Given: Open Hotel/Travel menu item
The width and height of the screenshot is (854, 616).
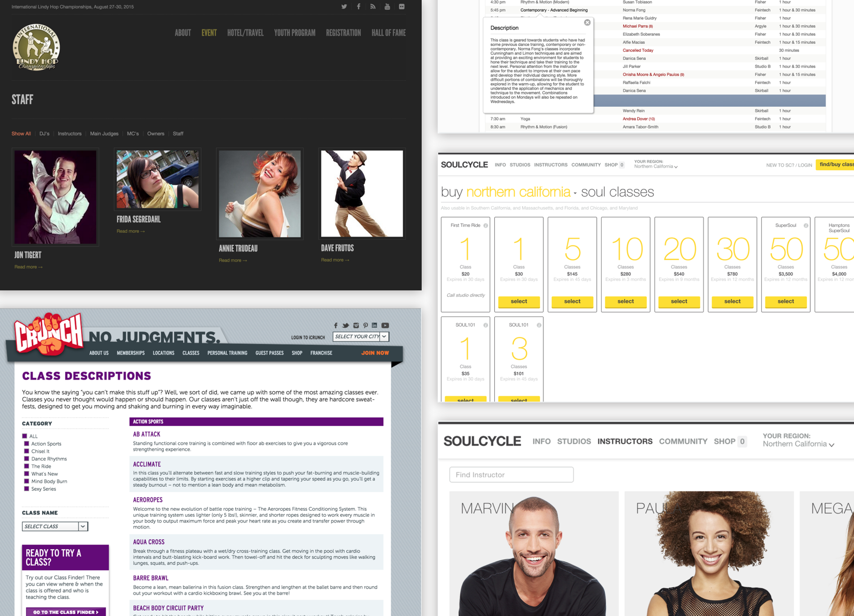Looking at the screenshot, I should [246, 33].
